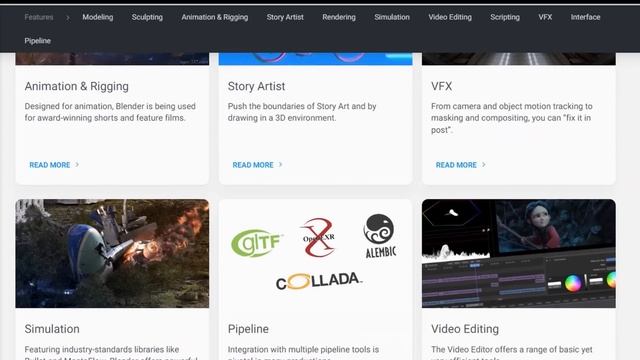Go to Video Editing in nav bar
640x360 pixels.
[450, 17]
